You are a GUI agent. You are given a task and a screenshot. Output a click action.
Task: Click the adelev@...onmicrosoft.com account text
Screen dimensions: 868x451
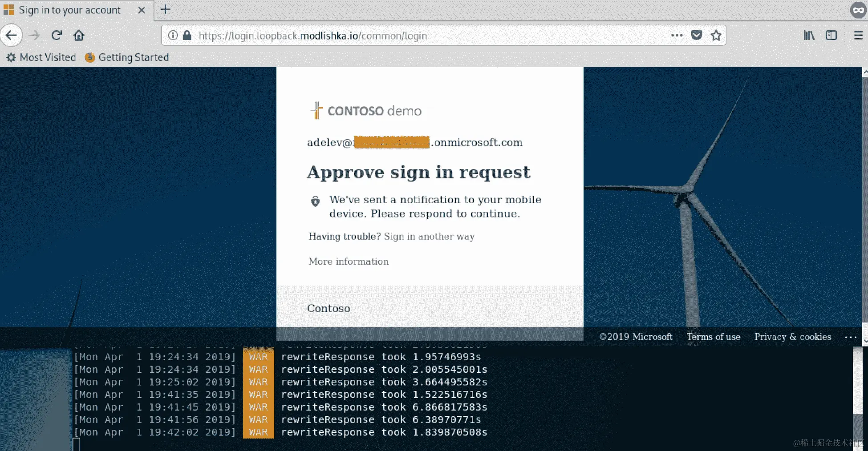[x=415, y=142]
